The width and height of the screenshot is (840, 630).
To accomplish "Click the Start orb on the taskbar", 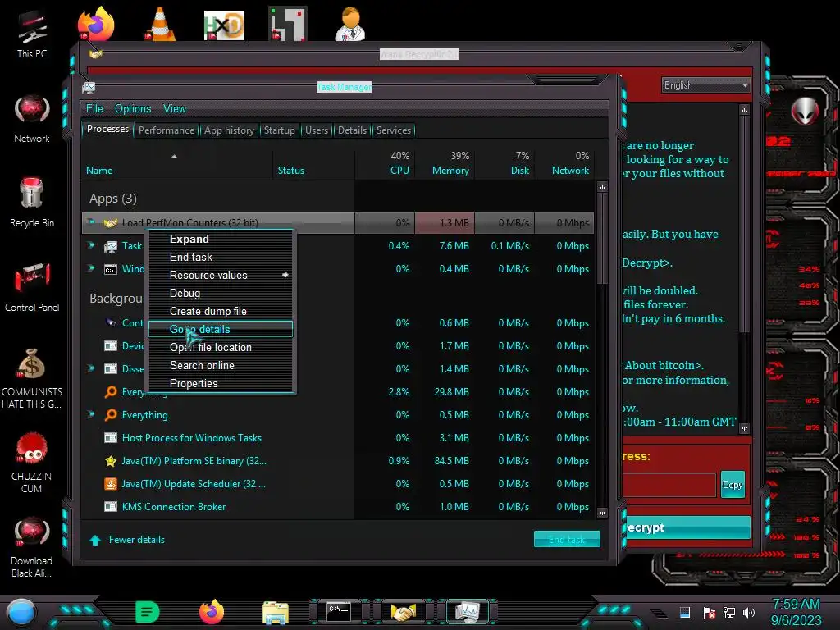I will (x=21, y=613).
